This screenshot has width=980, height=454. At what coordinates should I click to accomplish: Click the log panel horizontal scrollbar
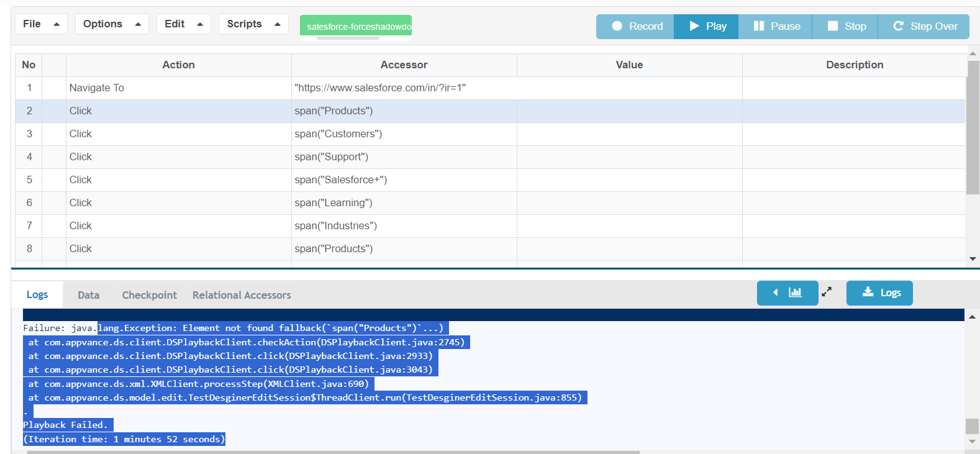point(333,452)
